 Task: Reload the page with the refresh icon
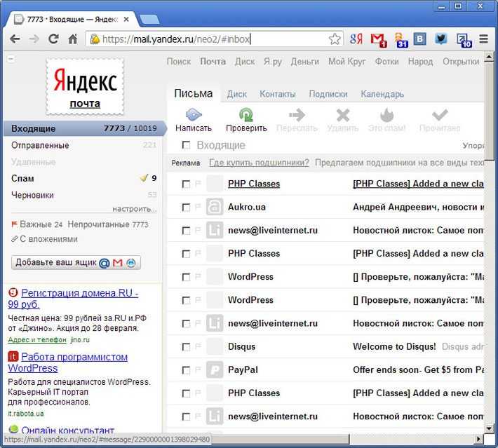[53, 39]
